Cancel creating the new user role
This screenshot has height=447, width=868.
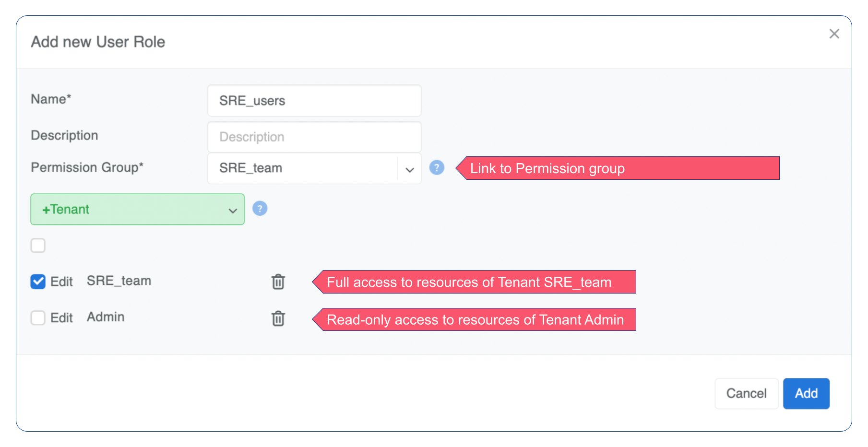coord(746,393)
